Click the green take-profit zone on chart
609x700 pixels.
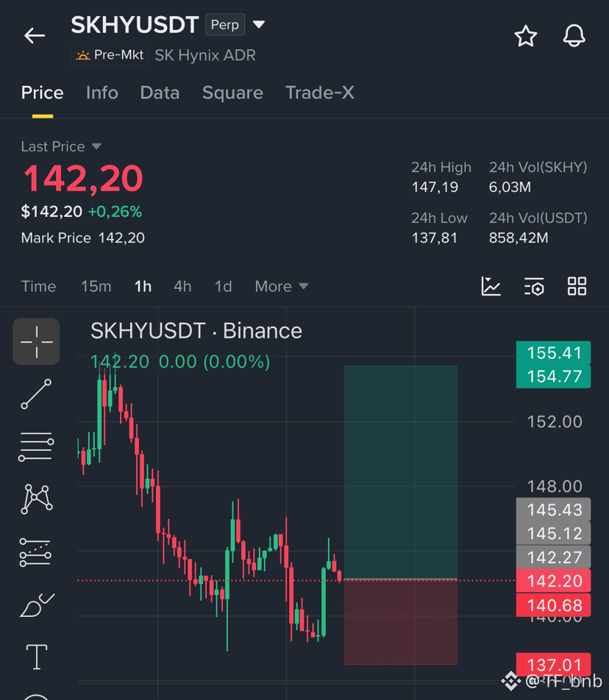[x=401, y=472]
